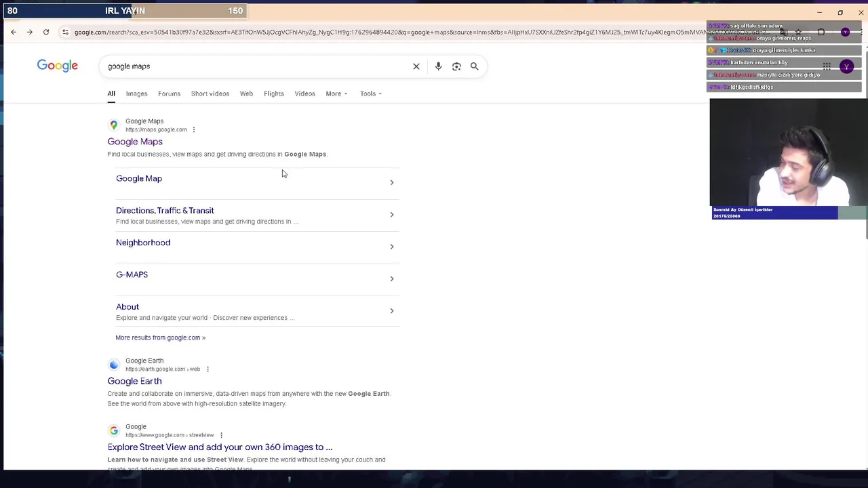Open options dots next to earth.google.com

pos(208,369)
